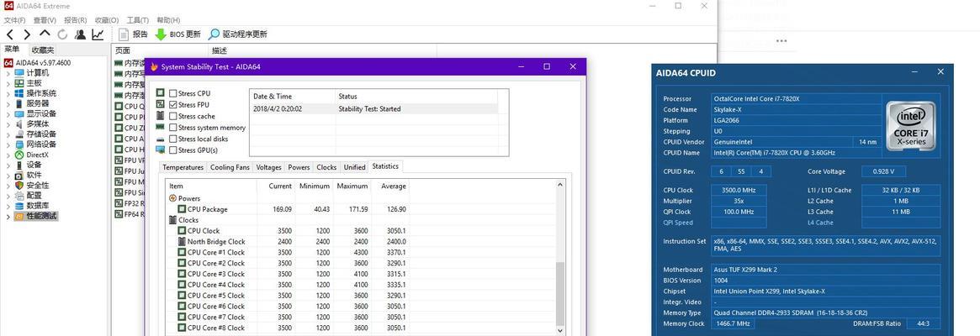Expand the 多媒体 tree node
Viewport: 980px width, 336px height.
click(x=8, y=124)
